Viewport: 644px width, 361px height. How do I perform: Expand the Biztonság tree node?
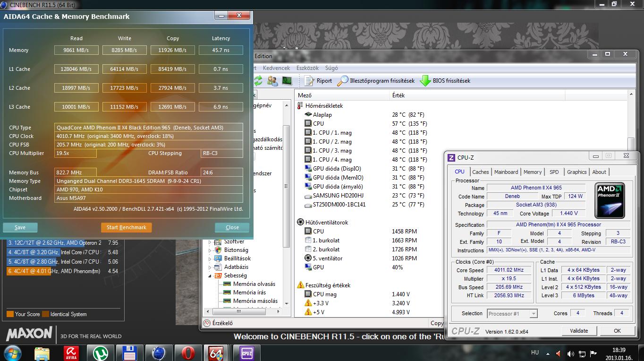point(210,250)
